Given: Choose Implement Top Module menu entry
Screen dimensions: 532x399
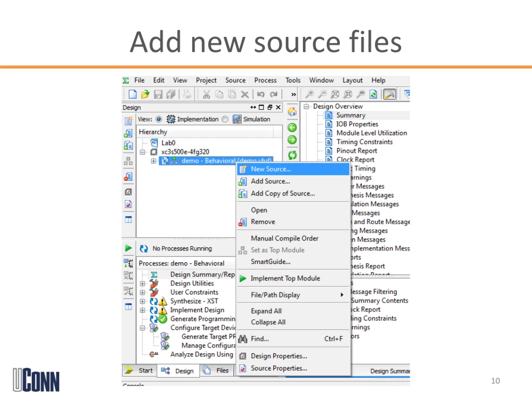Looking at the screenshot, I should (293, 278).
